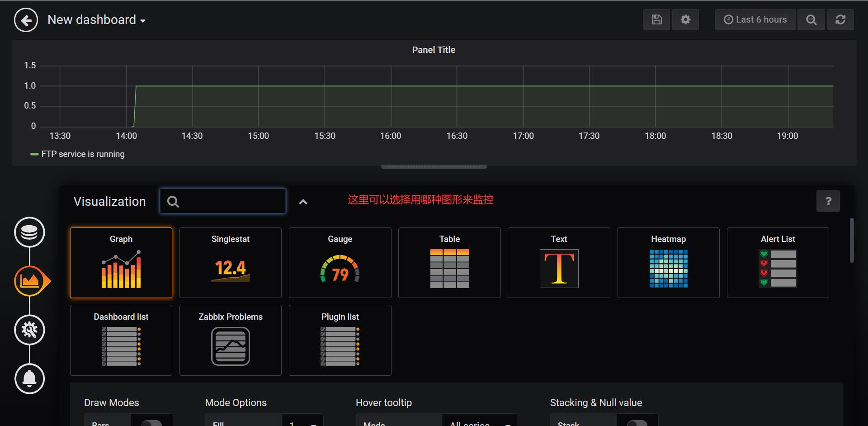868x426 pixels.
Task: Refresh the dashboard
Action: coord(840,19)
